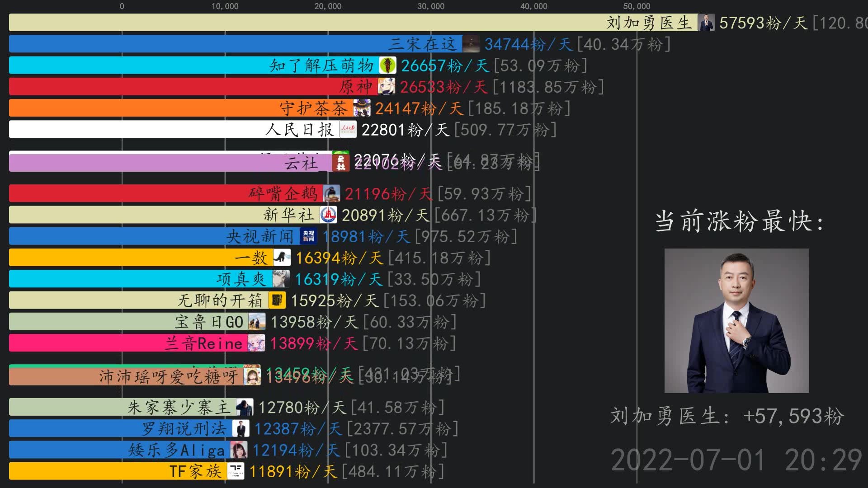The width and height of the screenshot is (868, 488).
Task: Click the 刘加勇医生: +57,593粉 caption
Action: pos(727,416)
